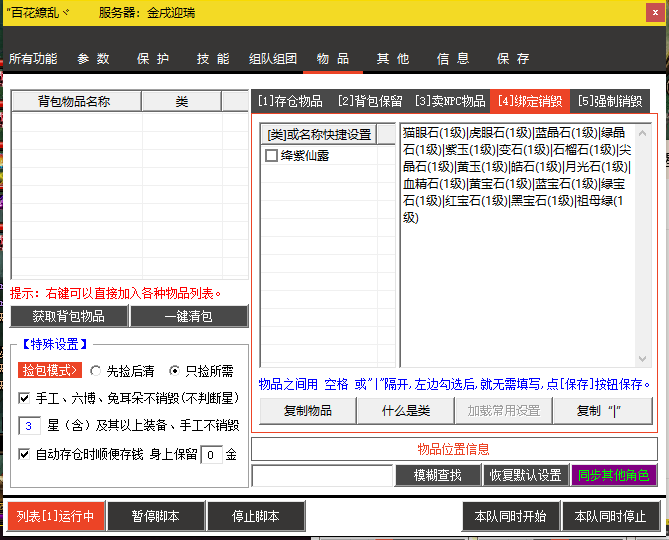Click the 捡包模式> label button
The width and height of the screenshot is (669, 540).
(49, 370)
